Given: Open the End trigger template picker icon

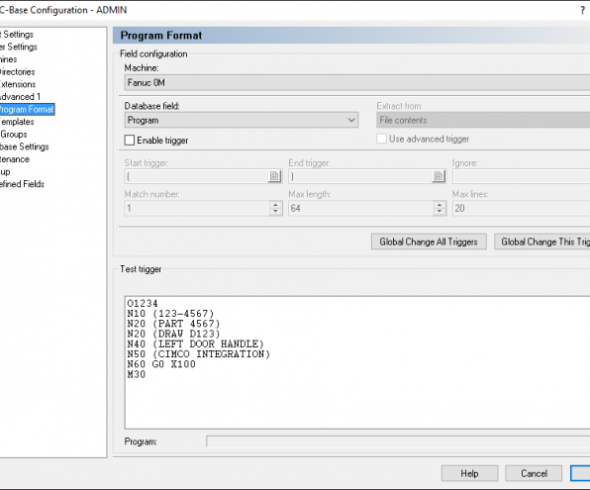Looking at the screenshot, I should 438,176.
